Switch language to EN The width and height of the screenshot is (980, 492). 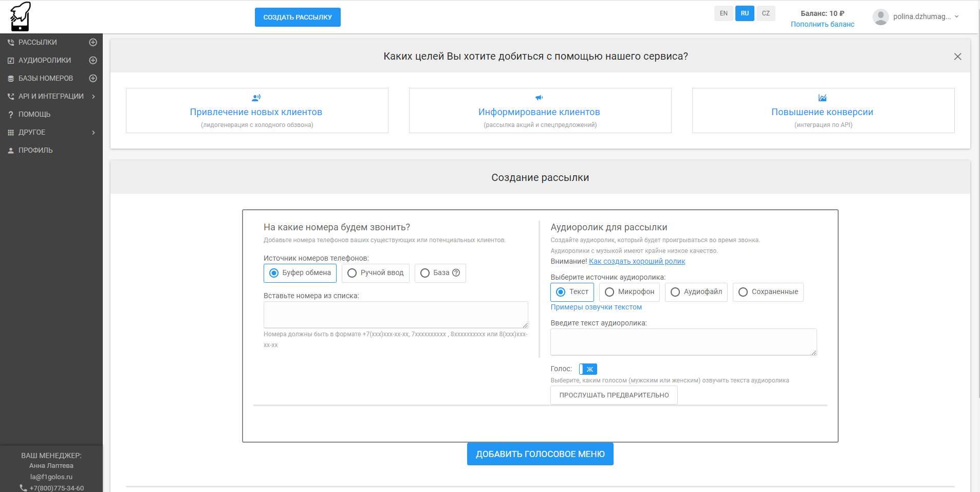click(x=724, y=13)
